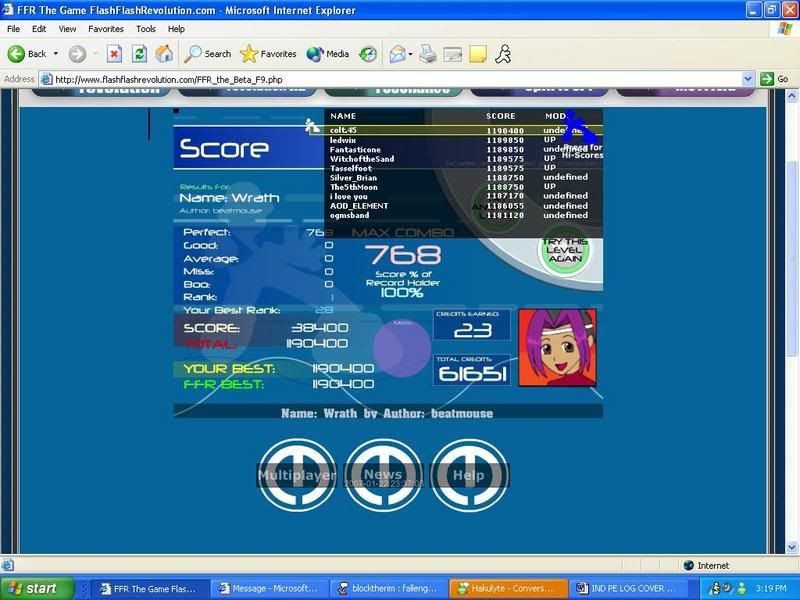Open the Windows Start menu

[x=37, y=588]
